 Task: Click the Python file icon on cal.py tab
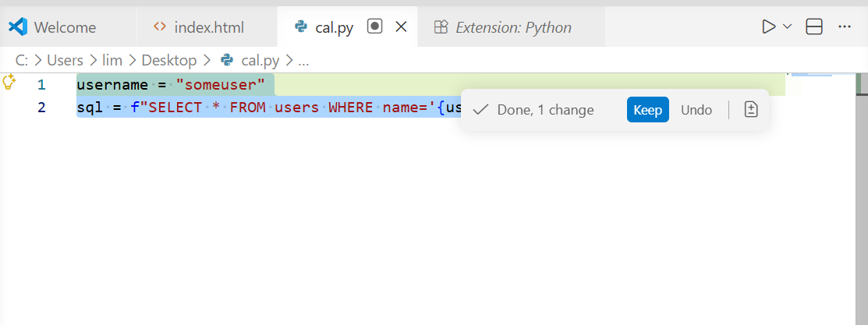point(301,26)
